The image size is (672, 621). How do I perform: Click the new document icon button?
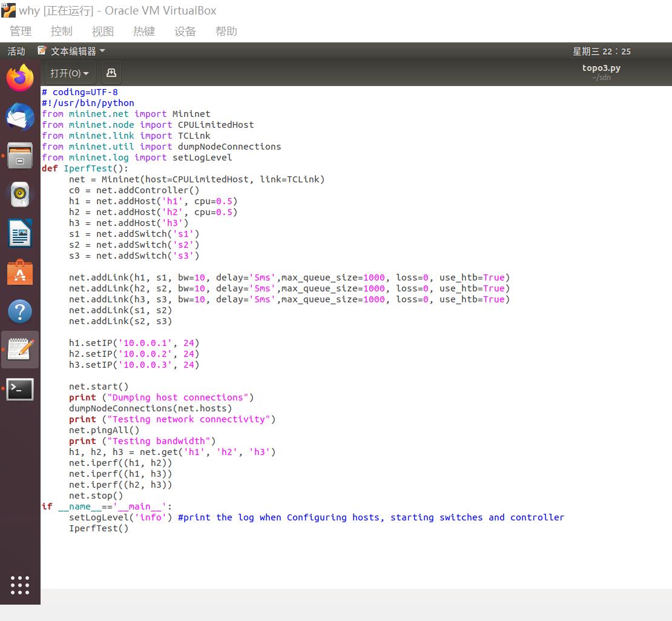tap(111, 73)
